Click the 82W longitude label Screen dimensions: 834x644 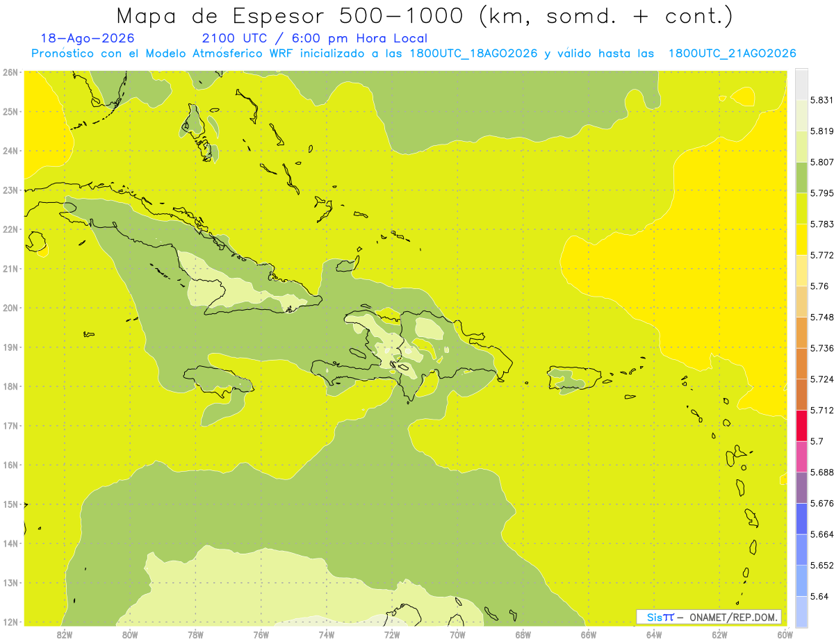[x=65, y=634]
